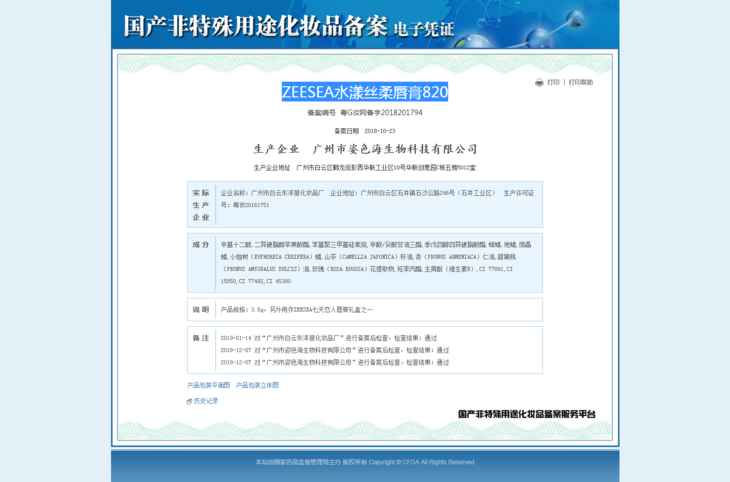The width and height of the screenshot is (730, 482).
Task: Open the 历史记录 history link
Action: pyautogui.click(x=205, y=401)
